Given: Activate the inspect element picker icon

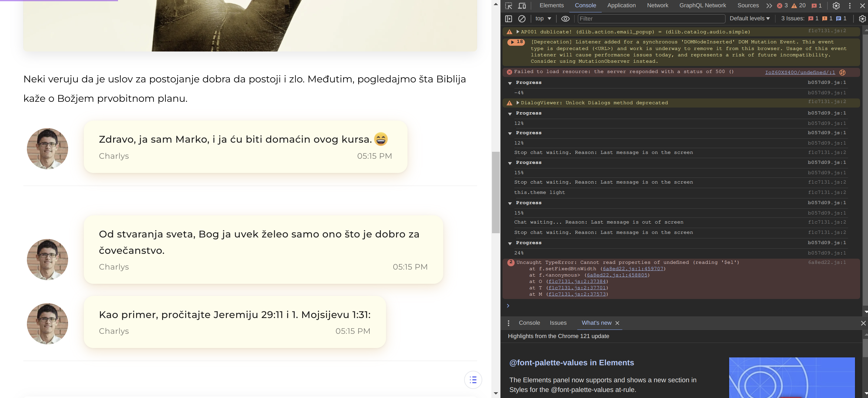Looking at the screenshot, I should 509,6.
